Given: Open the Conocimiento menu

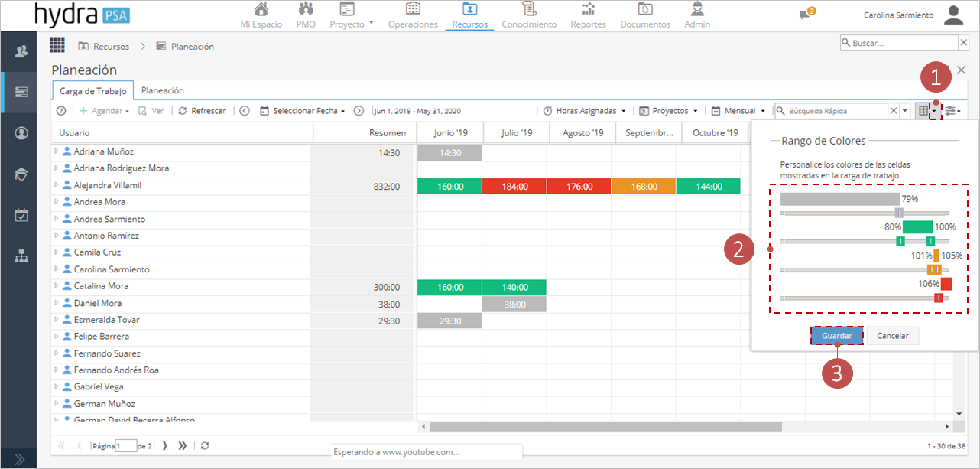Looking at the screenshot, I should [x=529, y=24].
